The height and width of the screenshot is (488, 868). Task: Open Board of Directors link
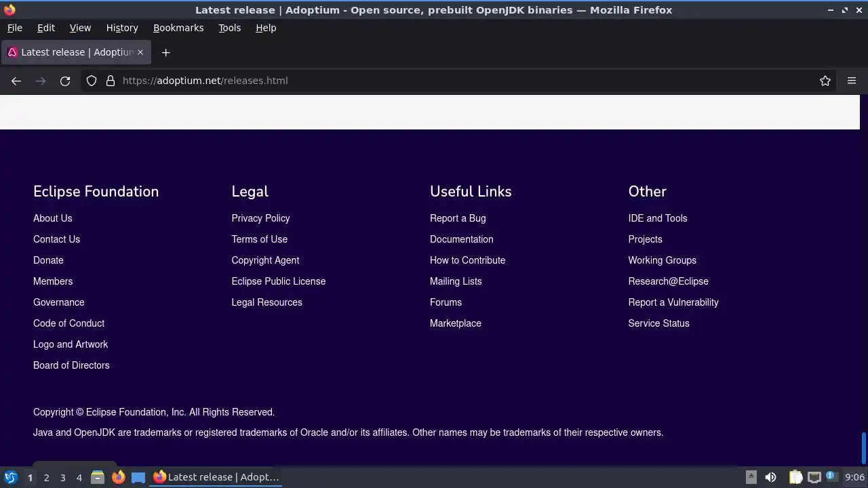(x=71, y=365)
